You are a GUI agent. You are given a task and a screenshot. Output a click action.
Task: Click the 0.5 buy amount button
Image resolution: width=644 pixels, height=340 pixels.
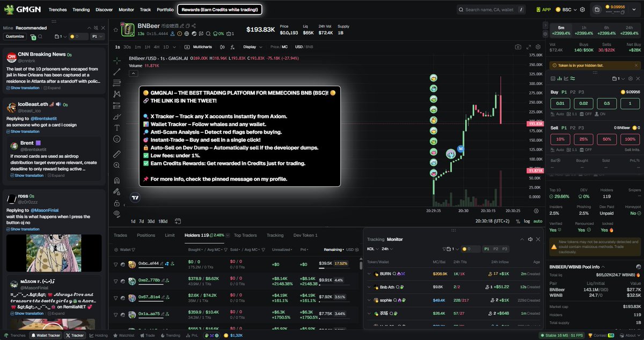606,104
